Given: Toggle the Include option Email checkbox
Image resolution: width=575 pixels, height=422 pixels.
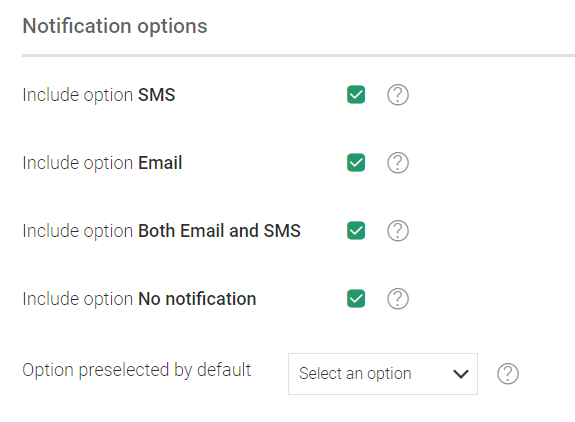Looking at the screenshot, I should point(356,163).
